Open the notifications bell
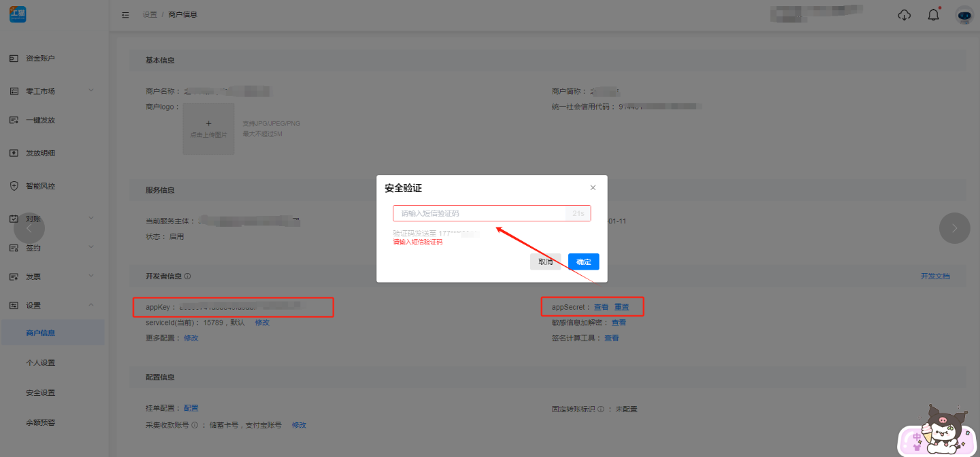980x457 pixels. pos(934,15)
